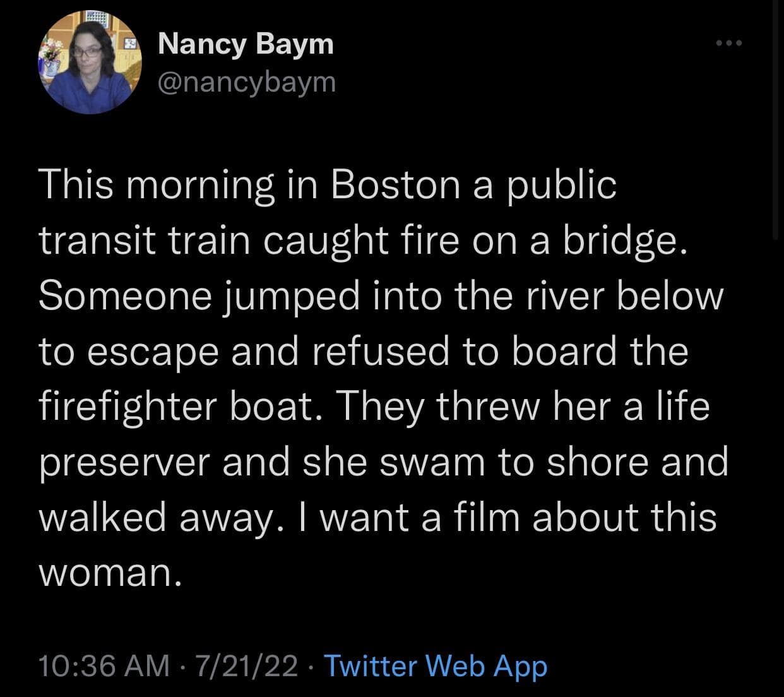Open the Twitter Web App source link
The height and width of the screenshot is (697, 784).
435,665
